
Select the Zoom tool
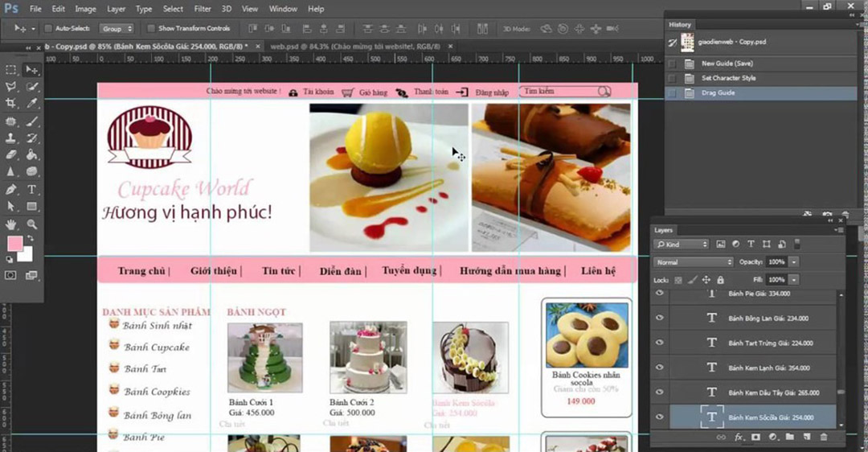click(31, 224)
